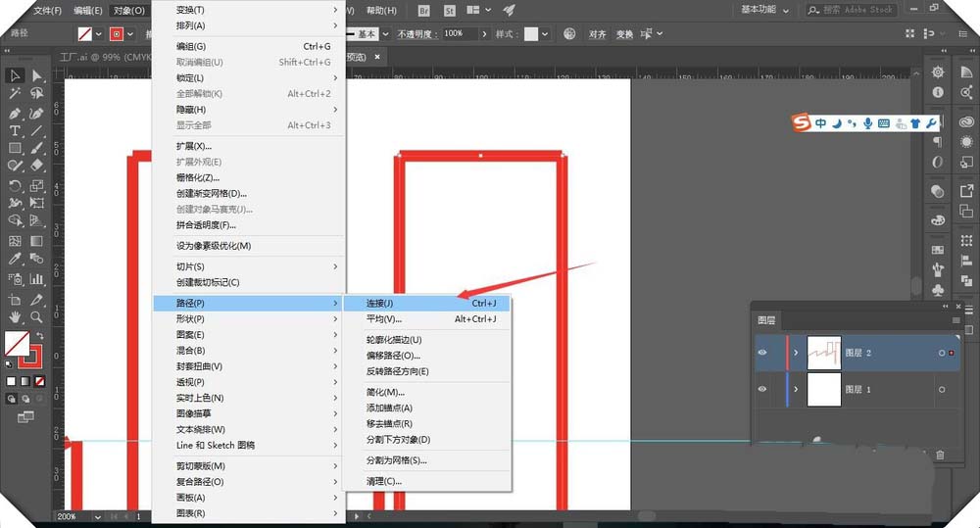Open Adobe Bridge via Br icon

tap(423, 11)
